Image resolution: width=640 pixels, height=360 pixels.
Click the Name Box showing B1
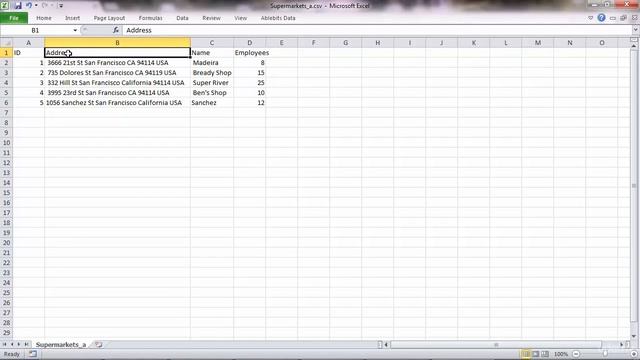coord(36,30)
